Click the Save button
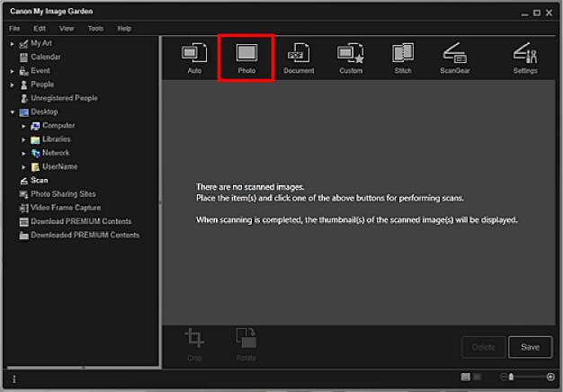 point(530,347)
